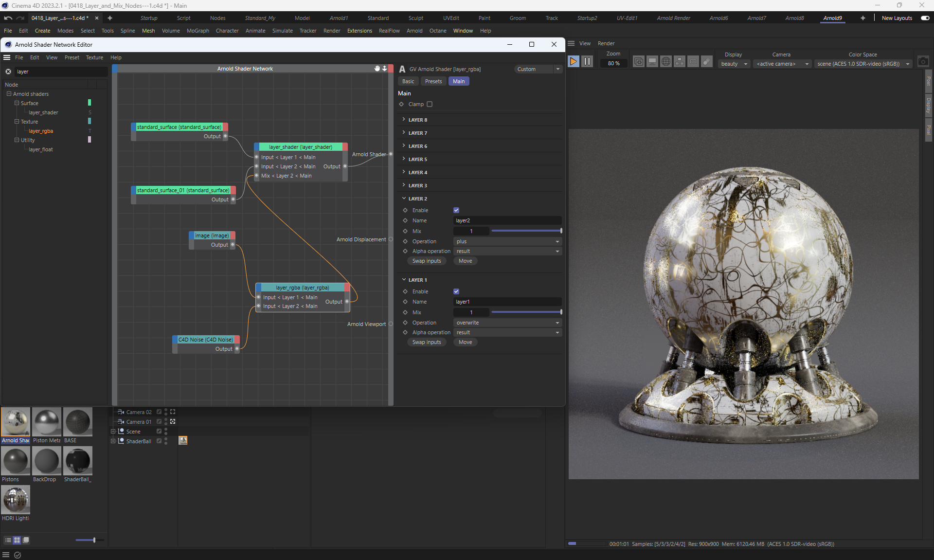The height and width of the screenshot is (560, 934).
Task: Toggle the Clamp checkbox
Action: [x=430, y=104]
